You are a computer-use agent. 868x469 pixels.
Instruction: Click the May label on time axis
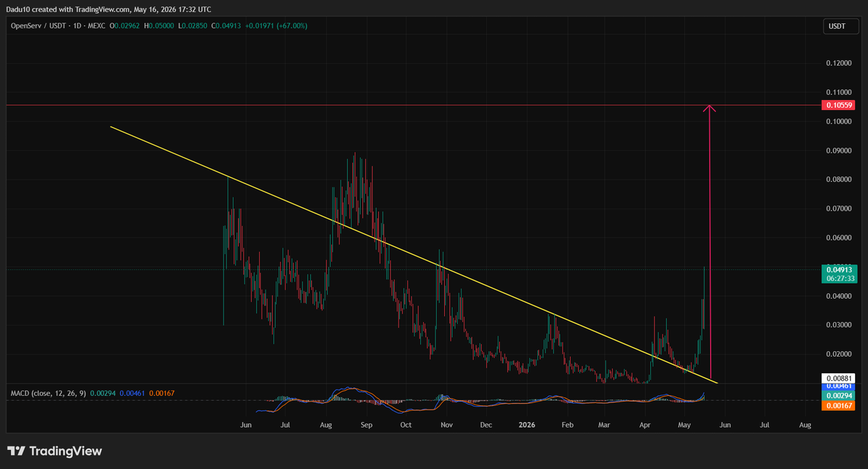click(x=684, y=425)
